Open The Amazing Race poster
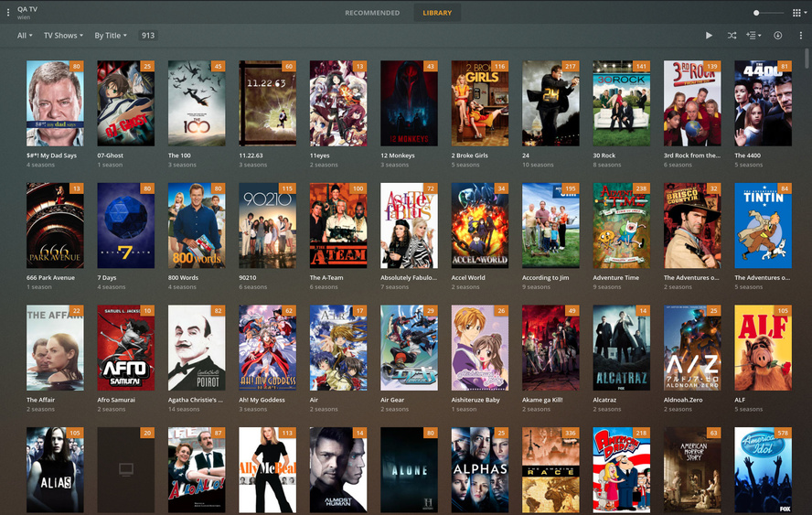Viewport: 812px width, 515px height. click(x=550, y=470)
